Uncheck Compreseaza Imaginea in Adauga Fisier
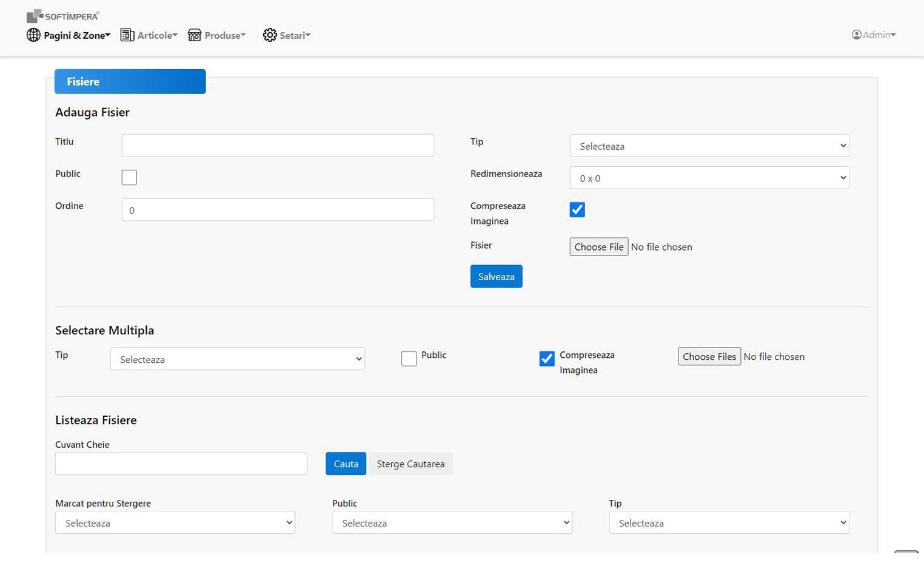 coord(577,210)
